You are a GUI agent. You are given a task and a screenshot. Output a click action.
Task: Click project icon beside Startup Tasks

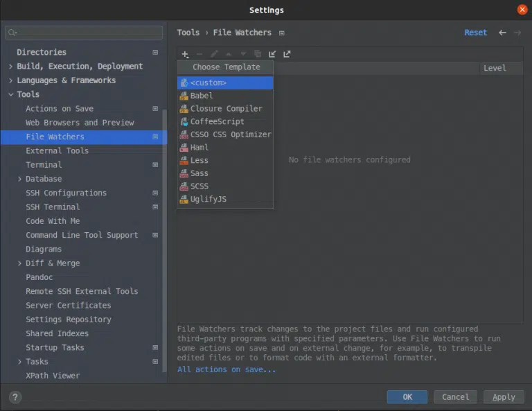(155, 347)
